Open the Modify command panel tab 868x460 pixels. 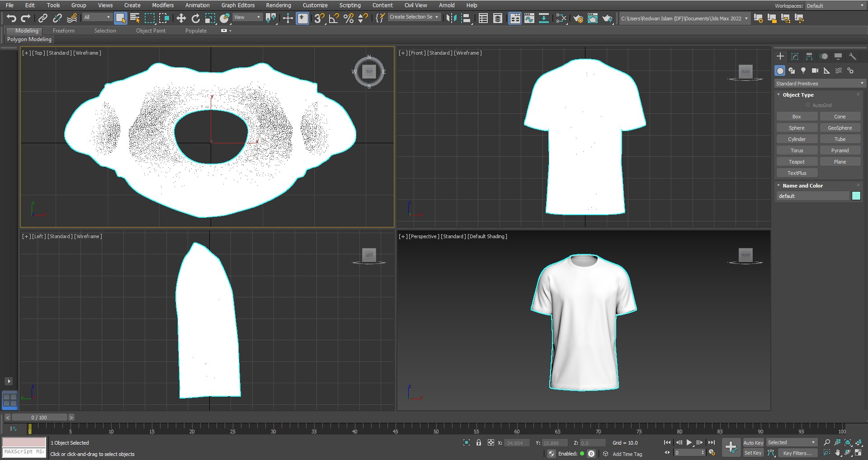pos(795,56)
